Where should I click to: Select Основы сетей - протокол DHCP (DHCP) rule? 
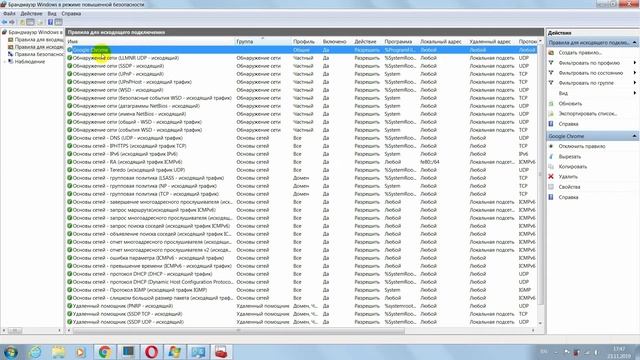pos(301,274)
